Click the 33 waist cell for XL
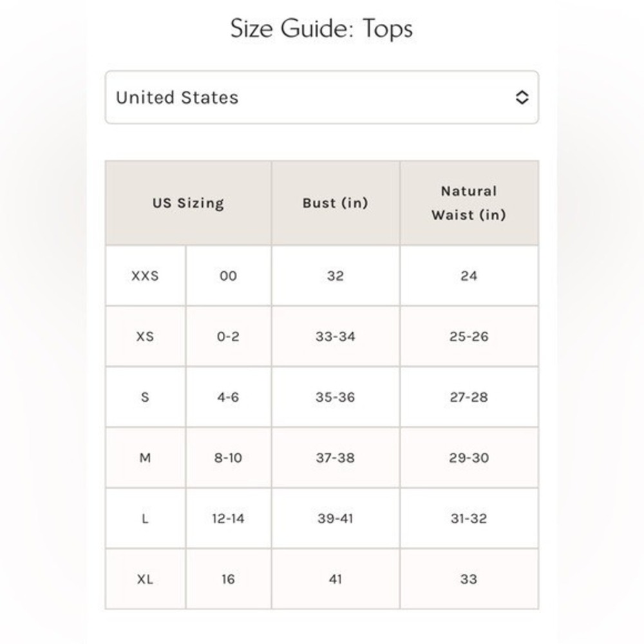644x644 pixels. (x=469, y=579)
